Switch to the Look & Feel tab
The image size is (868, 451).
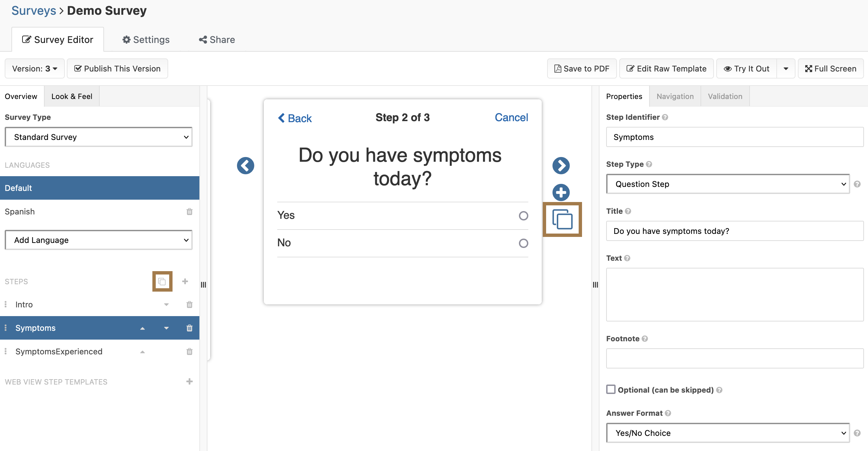pyautogui.click(x=71, y=96)
